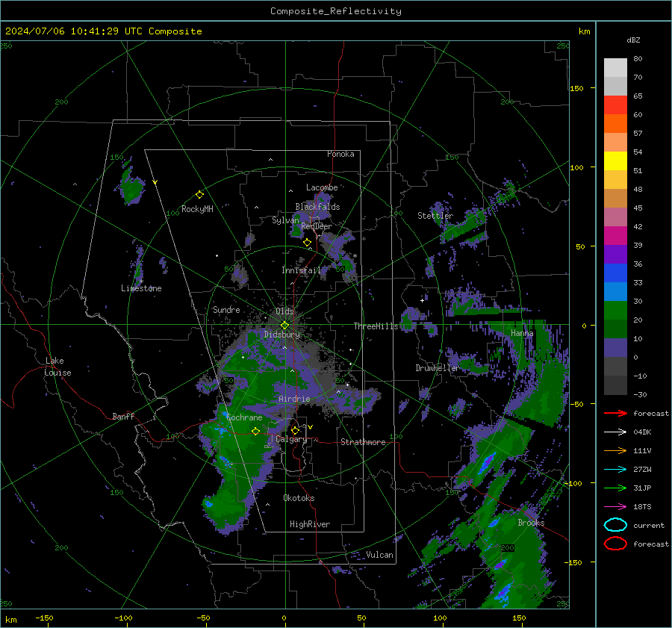Click the Brooks town label
The height and width of the screenshot is (628, 672).
[531, 523]
